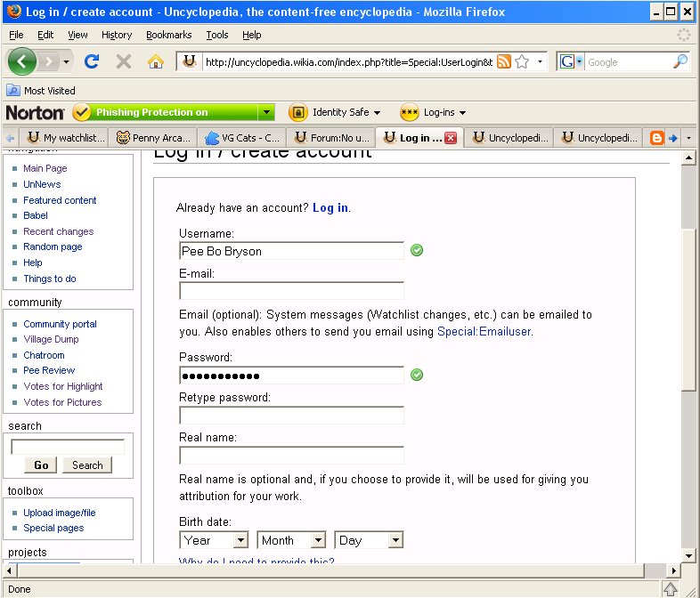Close the Log in tab with red X
700x598 pixels.
451,138
